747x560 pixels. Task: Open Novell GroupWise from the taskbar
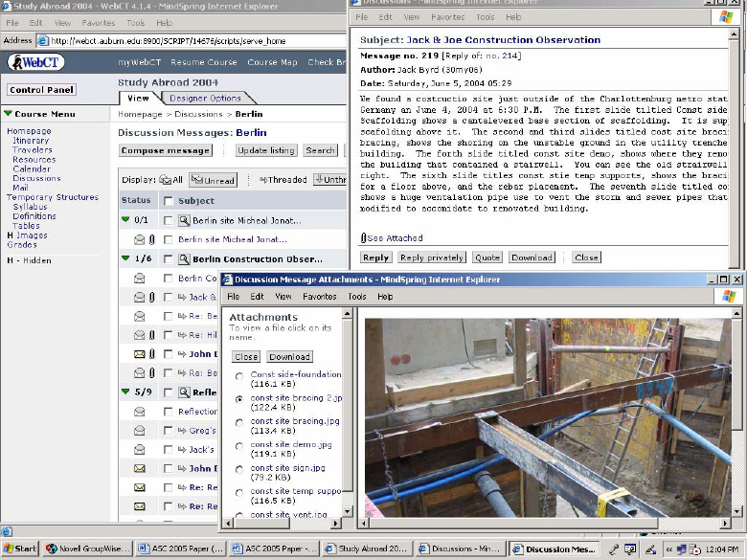pos(88,549)
